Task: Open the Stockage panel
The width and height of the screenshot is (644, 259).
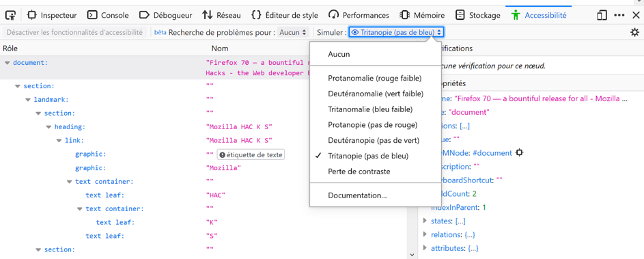Action: (x=478, y=15)
